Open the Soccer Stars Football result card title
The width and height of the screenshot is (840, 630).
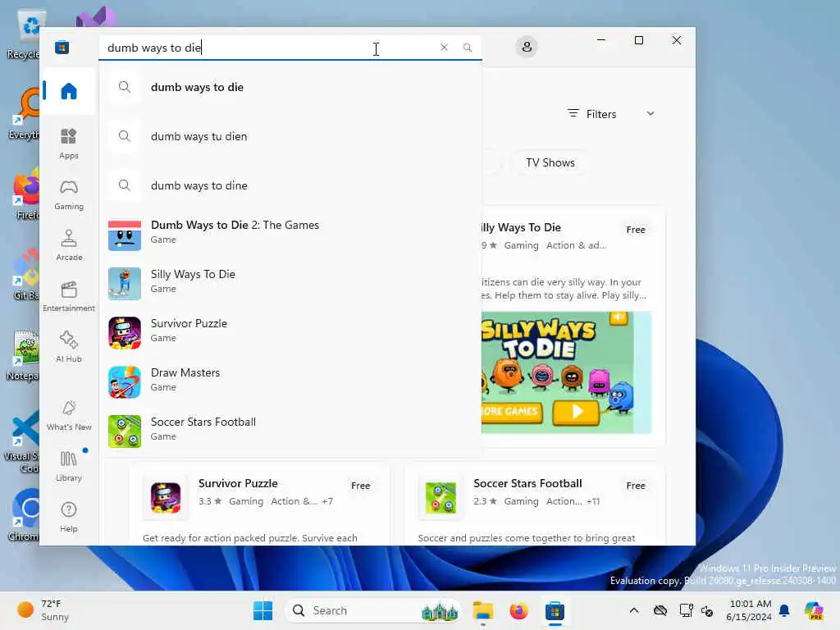click(x=527, y=483)
